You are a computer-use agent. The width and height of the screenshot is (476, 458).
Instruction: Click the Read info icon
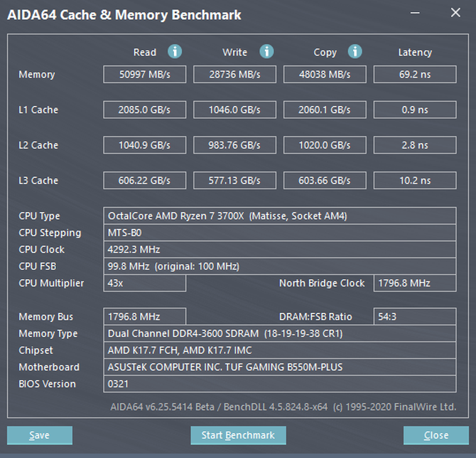pyautogui.click(x=175, y=52)
